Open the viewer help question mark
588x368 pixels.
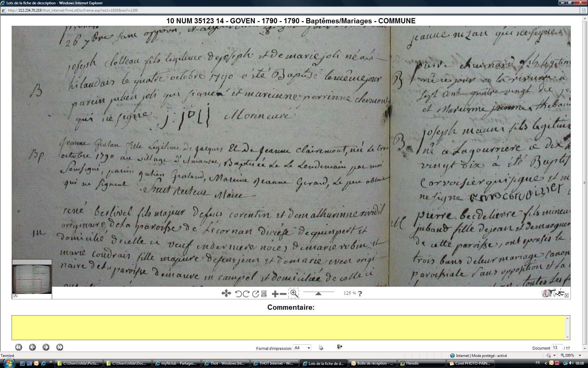[360, 293]
